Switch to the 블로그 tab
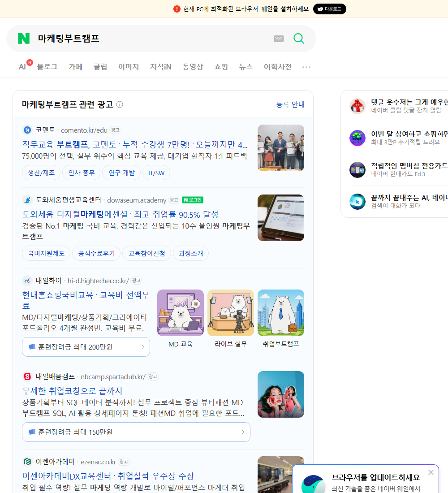The image size is (448, 493). (x=47, y=67)
